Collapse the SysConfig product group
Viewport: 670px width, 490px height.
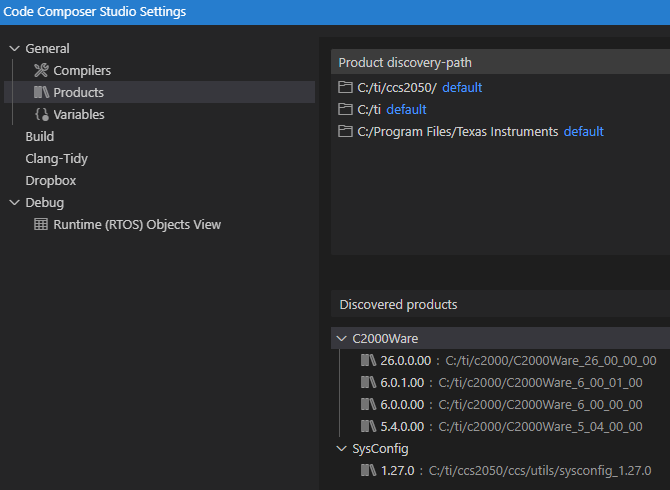coord(341,449)
